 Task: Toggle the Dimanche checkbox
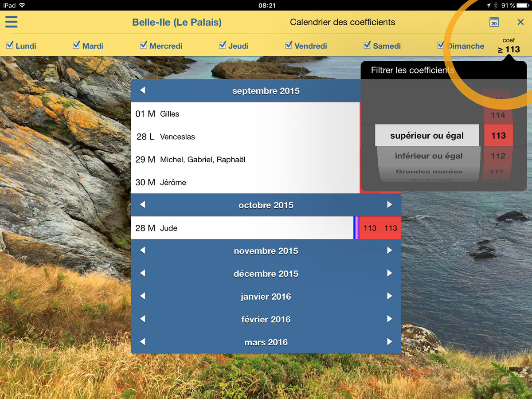pyautogui.click(x=441, y=45)
